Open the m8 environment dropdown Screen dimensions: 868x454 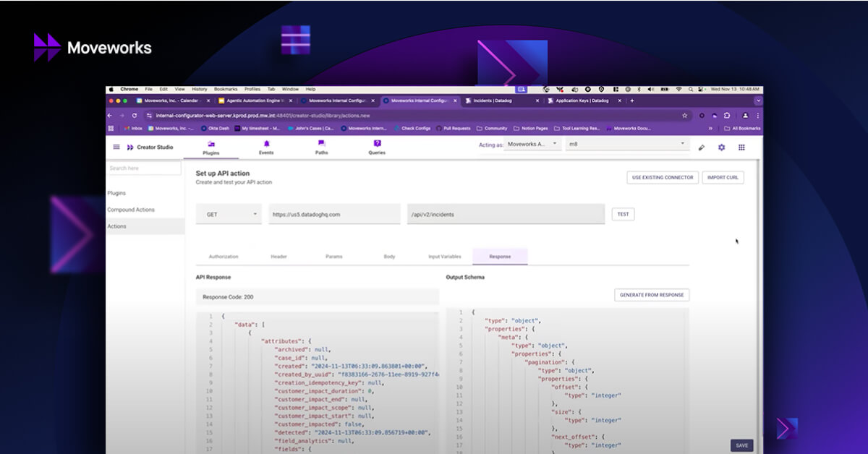pyautogui.click(x=626, y=145)
